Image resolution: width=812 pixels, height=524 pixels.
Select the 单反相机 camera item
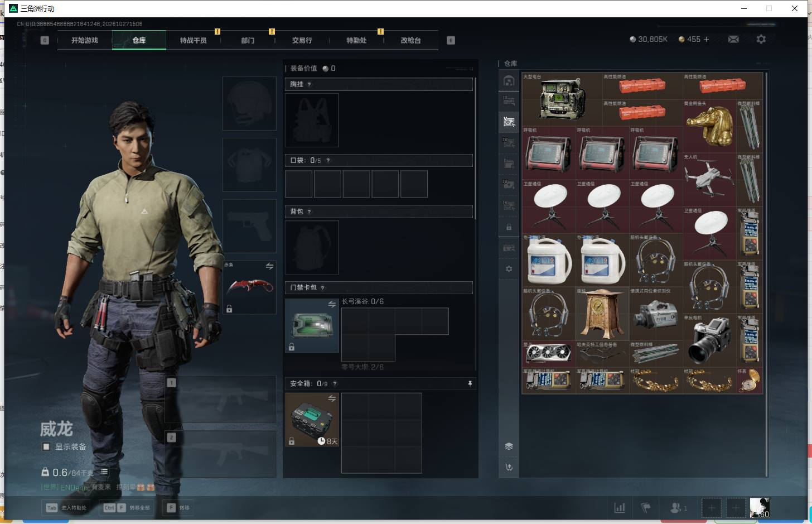pyautogui.click(x=709, y=340)
